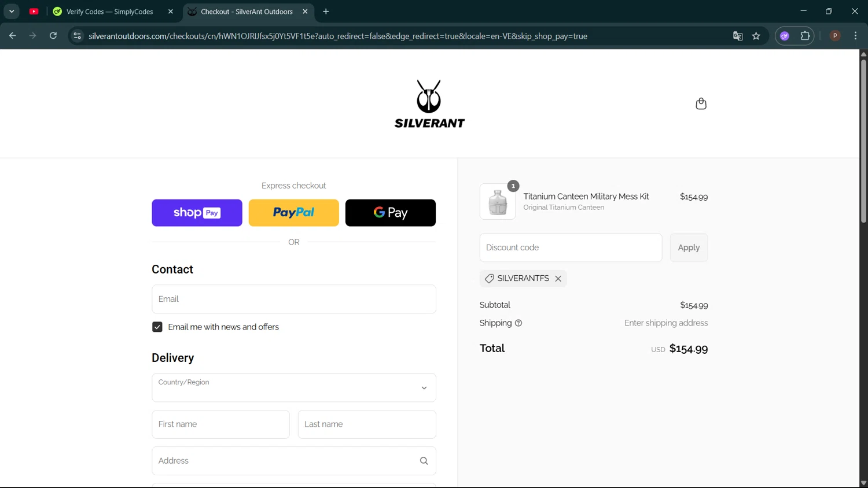Pay with Shop Pay express button
The width and height of the screenshot is (868, 488).
197,213
